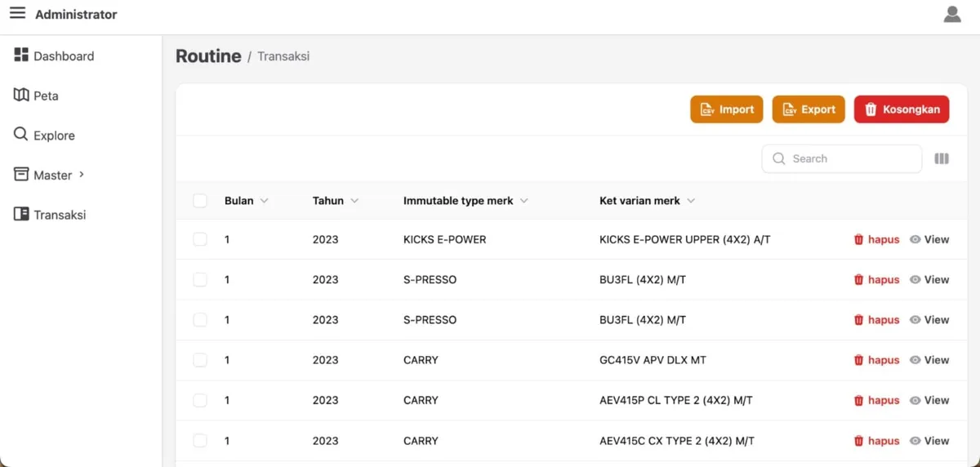Open Transaksi in the sidebar

(50, 215)
